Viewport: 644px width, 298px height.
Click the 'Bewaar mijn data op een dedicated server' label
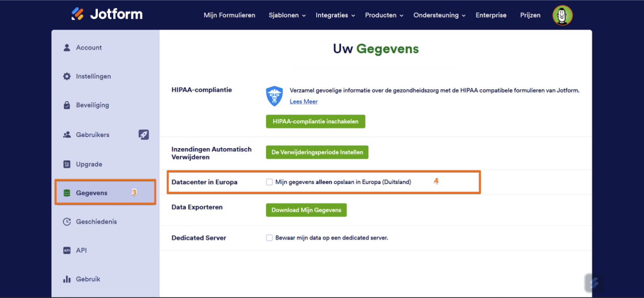click(x=332, y=238)
